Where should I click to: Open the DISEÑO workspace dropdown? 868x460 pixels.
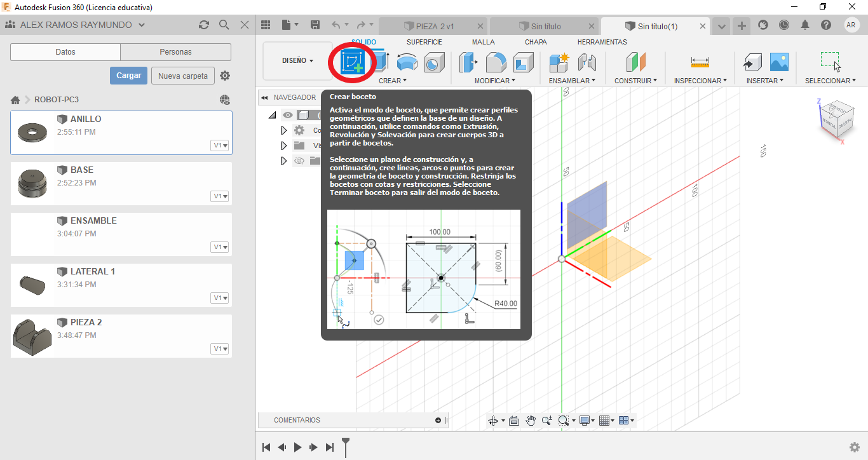(297, 61)
